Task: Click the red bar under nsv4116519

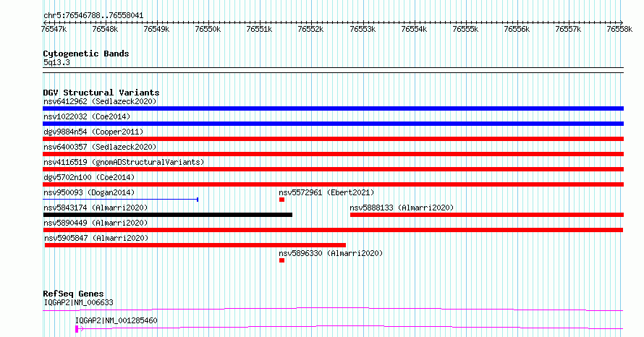Action: (x=333, y=169)
